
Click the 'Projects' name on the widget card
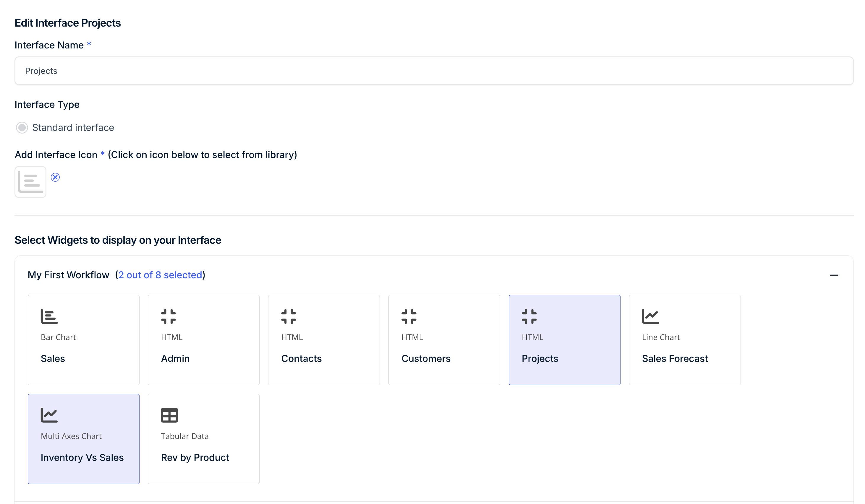coord(540,359)
